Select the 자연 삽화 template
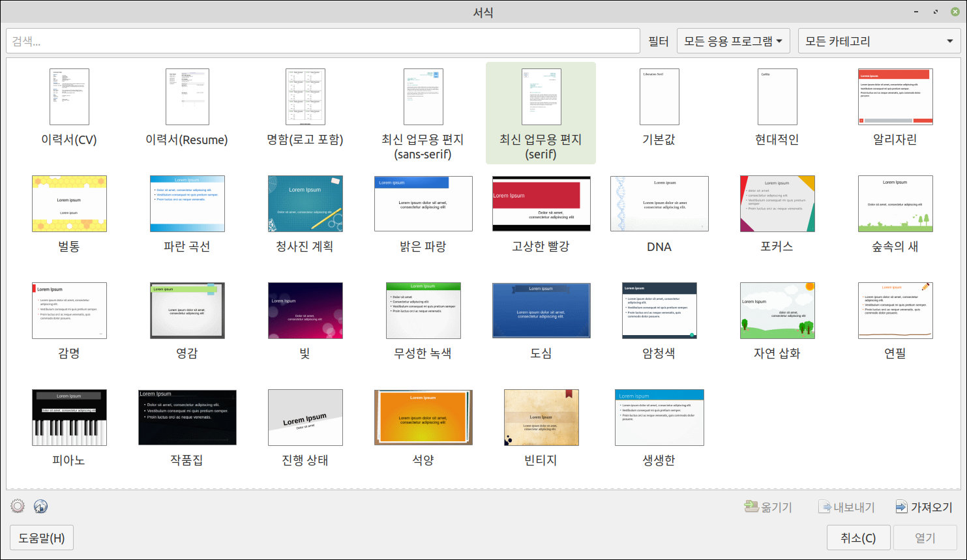The height and width of the screenshot is (560, 967). coord(777,321)
